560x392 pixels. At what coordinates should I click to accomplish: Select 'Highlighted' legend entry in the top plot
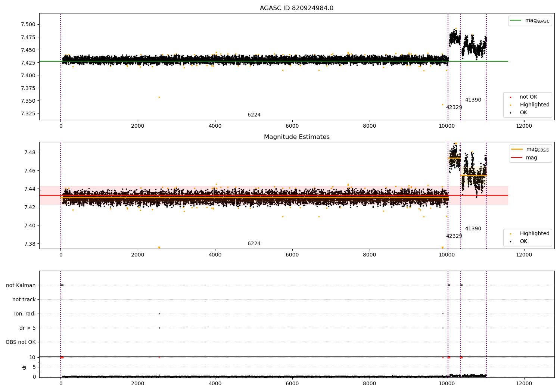534,105
